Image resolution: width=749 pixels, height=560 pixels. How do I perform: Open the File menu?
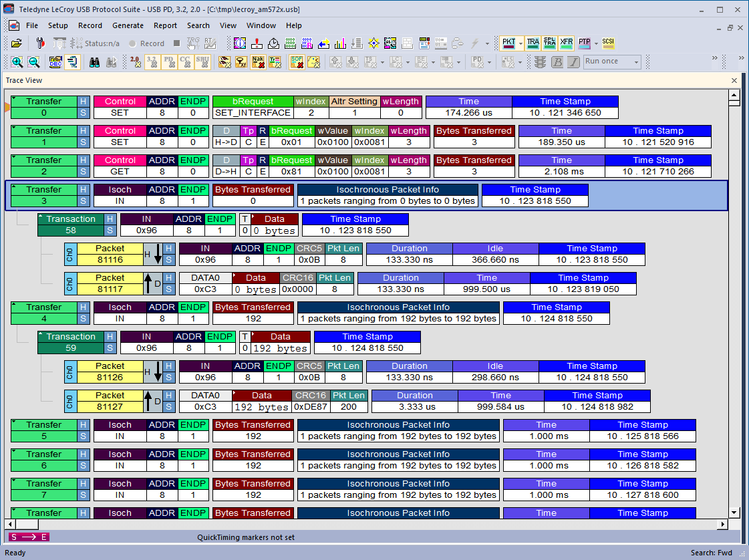click(x=32, y=25)
